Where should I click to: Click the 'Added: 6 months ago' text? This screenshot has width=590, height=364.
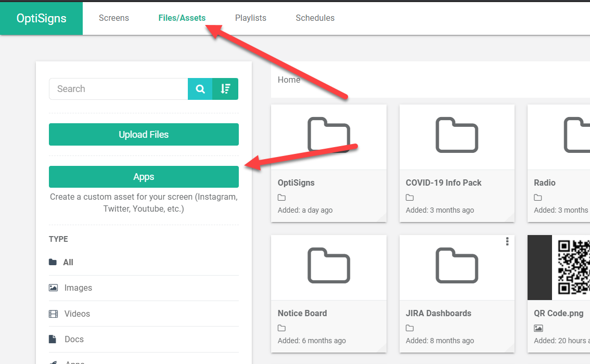point(312,341)
